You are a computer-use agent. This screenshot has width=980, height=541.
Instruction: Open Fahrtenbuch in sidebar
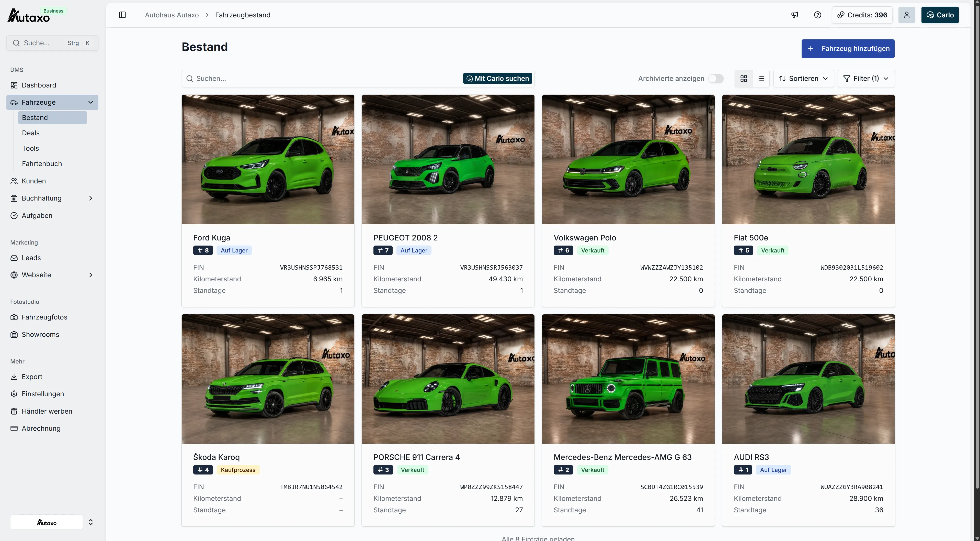[x=52, y=163]
